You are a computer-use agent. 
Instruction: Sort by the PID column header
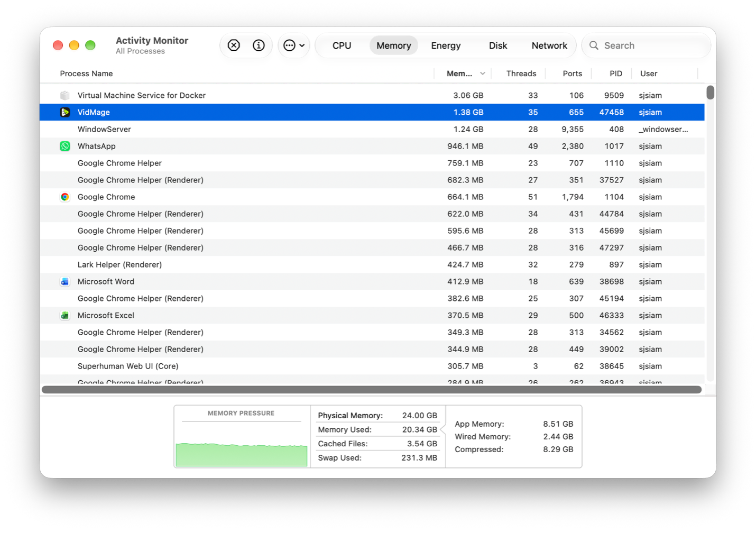[616, 73]
